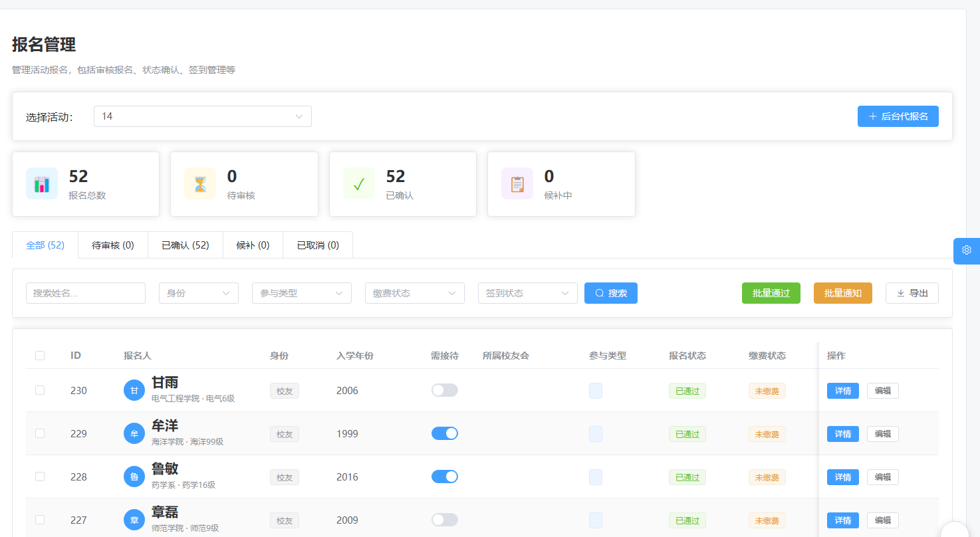Click the settings gear icon on right edge
980x537 pixels.
(967, 251)
